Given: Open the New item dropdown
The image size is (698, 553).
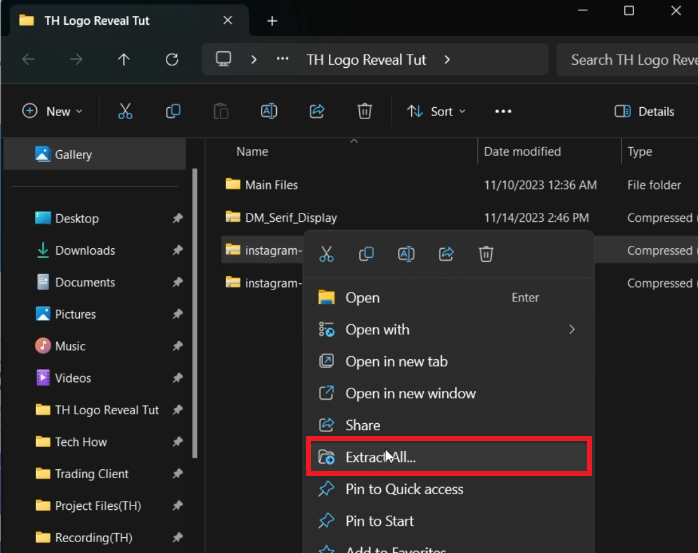Looking at the screenshot, I should 53,111.
